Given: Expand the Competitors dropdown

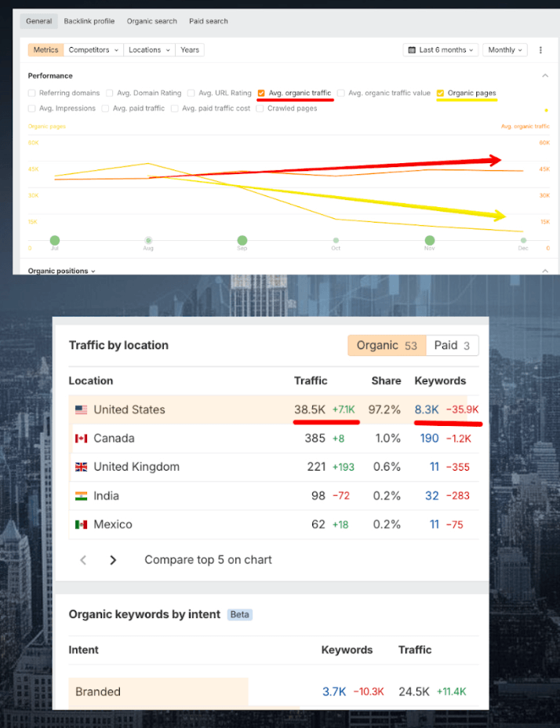Looking at the screenshot, I should [93, 50].
